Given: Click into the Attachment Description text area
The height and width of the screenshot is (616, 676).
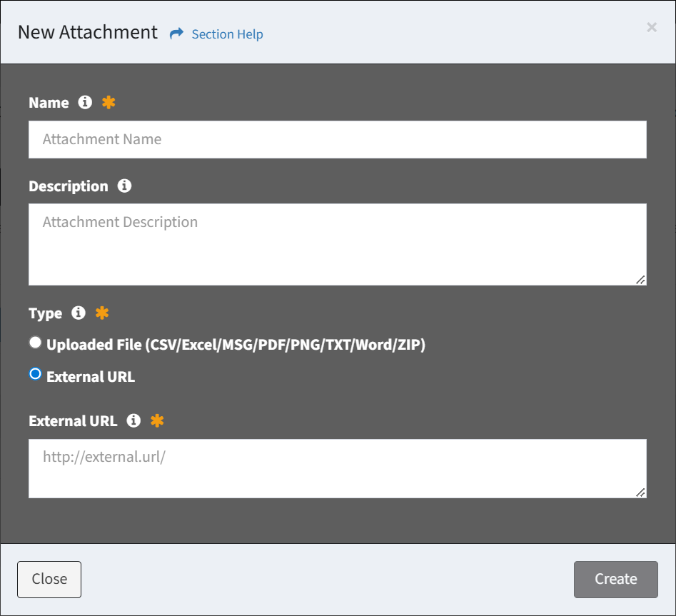Looking at the screenshot, I should pyautogui.click(x=337, y=244).
